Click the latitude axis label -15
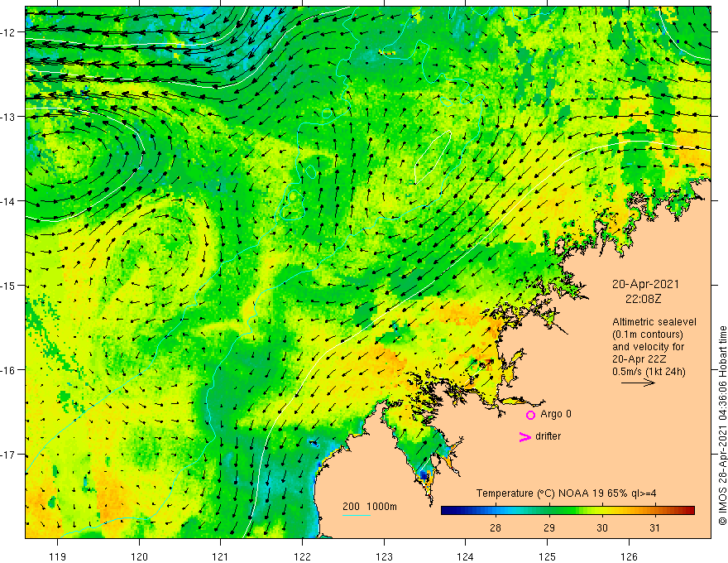Viewport: 728px width, 563px height. tap(9, 285)
